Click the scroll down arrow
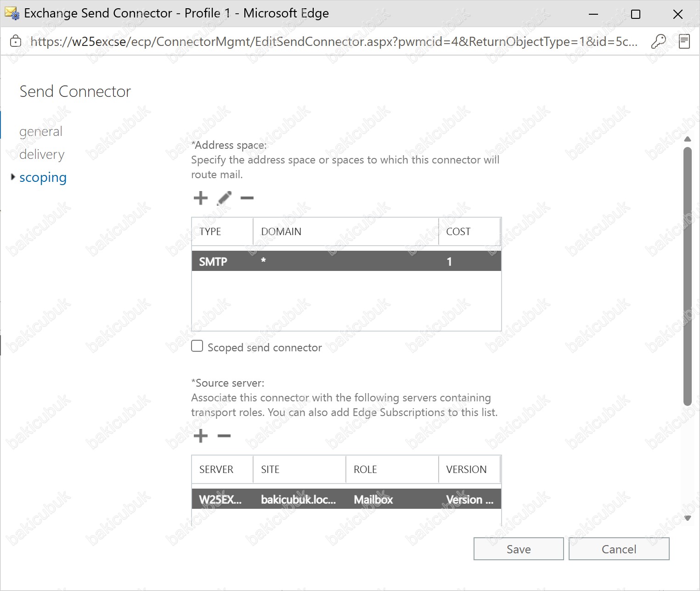Screen dimensions: 700x591 pyautogui.click(x=688, y=518)
